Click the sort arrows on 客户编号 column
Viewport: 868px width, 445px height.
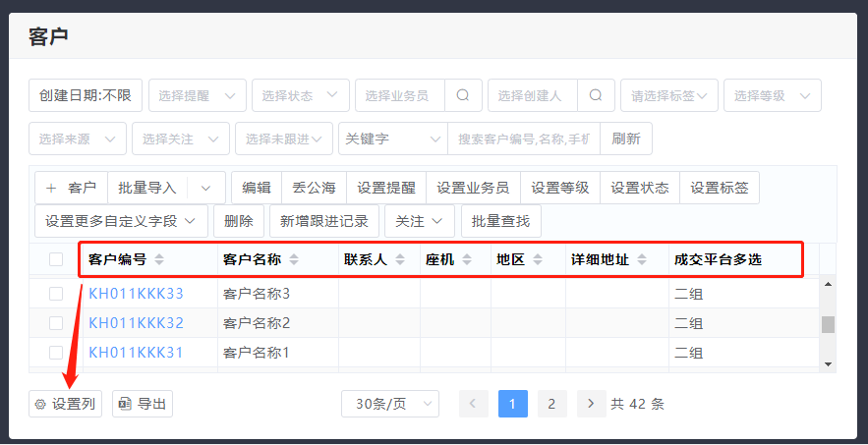pos(159,260)
